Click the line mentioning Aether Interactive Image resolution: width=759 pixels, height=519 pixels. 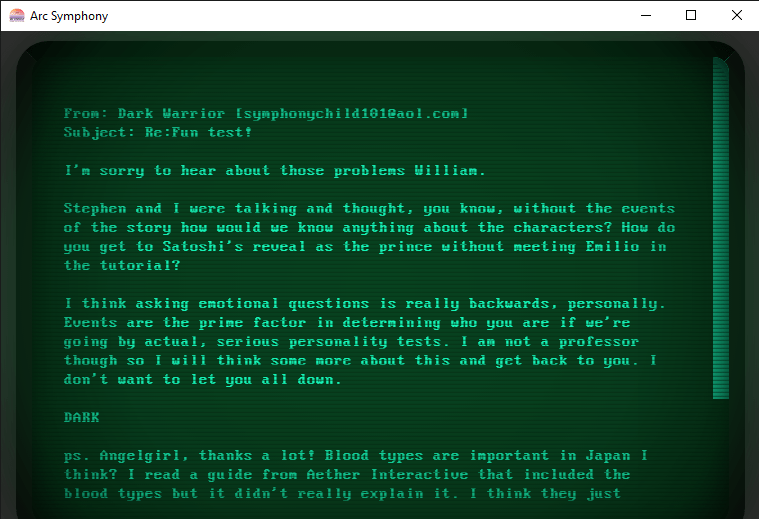click(347, 475)
